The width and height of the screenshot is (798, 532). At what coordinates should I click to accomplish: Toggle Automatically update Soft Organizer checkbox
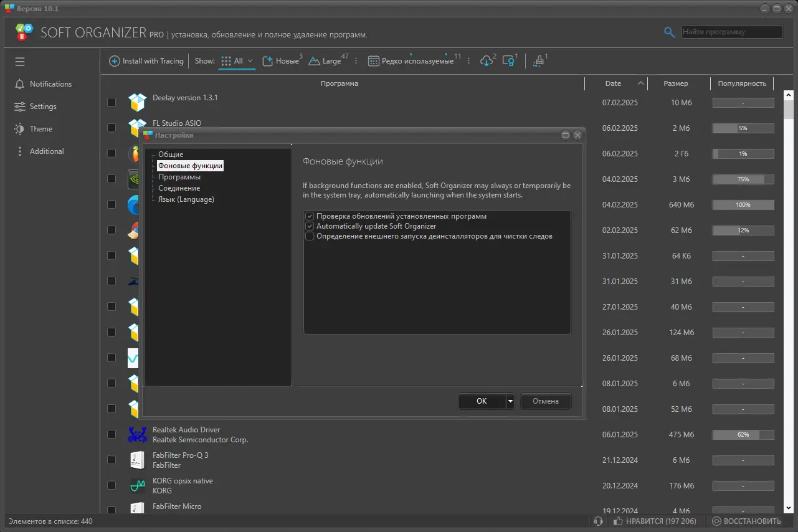[x=310, y=226]
